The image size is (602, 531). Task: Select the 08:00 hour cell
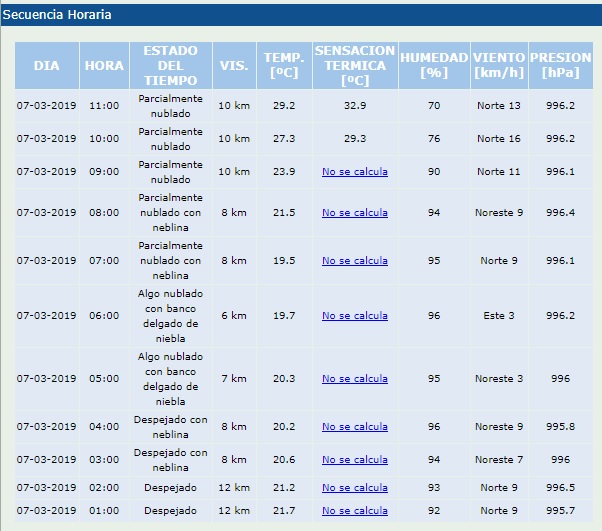[104, 213]
